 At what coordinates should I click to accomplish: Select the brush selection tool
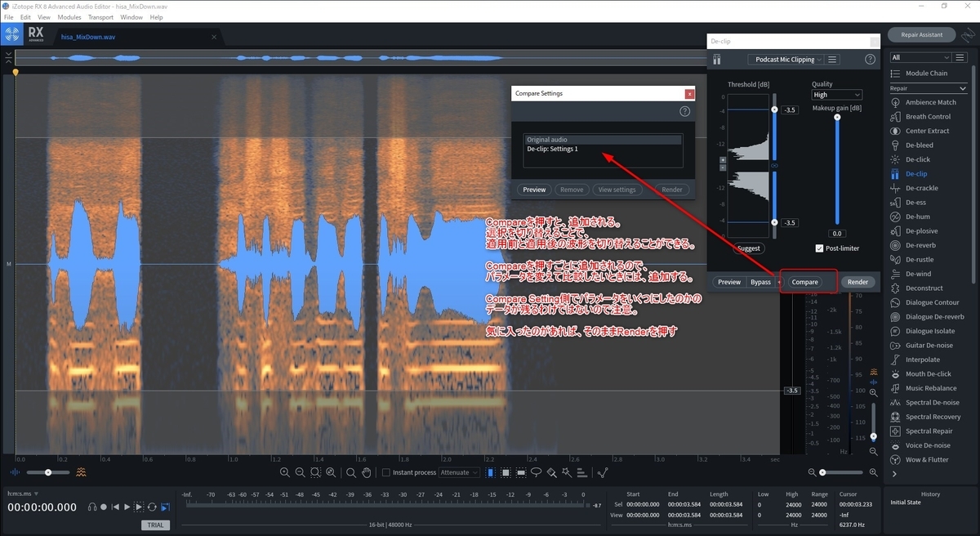coord(551,472)
